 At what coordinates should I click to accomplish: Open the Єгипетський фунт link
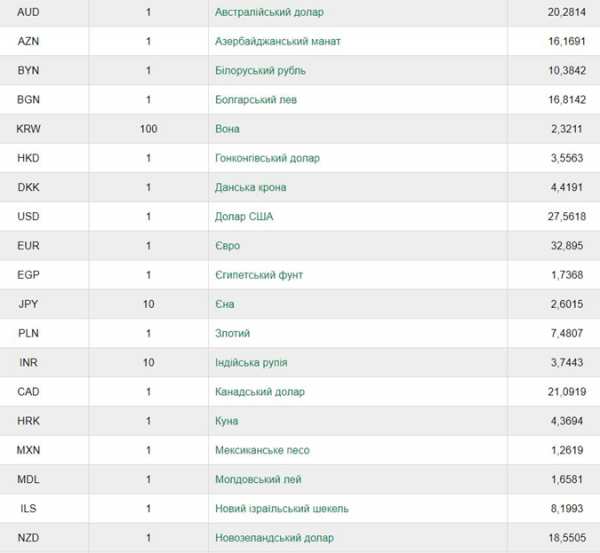(259, 275)
